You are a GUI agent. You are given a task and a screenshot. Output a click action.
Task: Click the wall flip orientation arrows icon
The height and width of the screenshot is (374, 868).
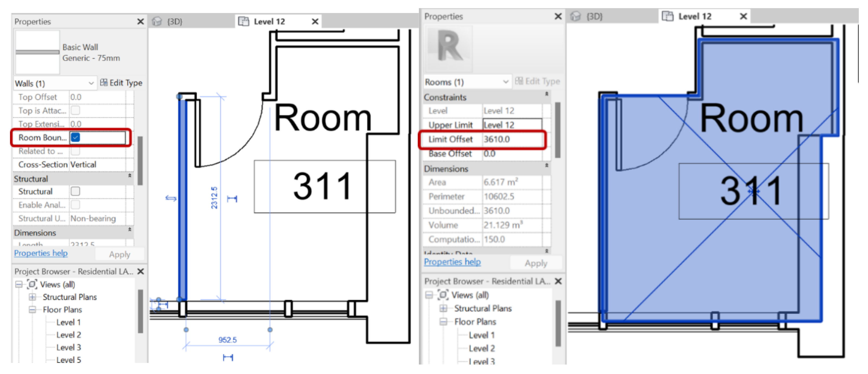pyautogui.click(x=171, y=199)
